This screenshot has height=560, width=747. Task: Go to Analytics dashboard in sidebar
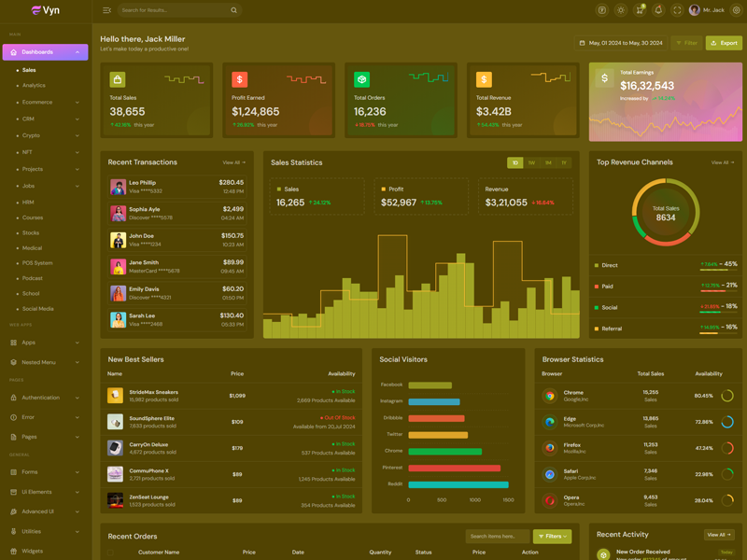pos(34,85)
